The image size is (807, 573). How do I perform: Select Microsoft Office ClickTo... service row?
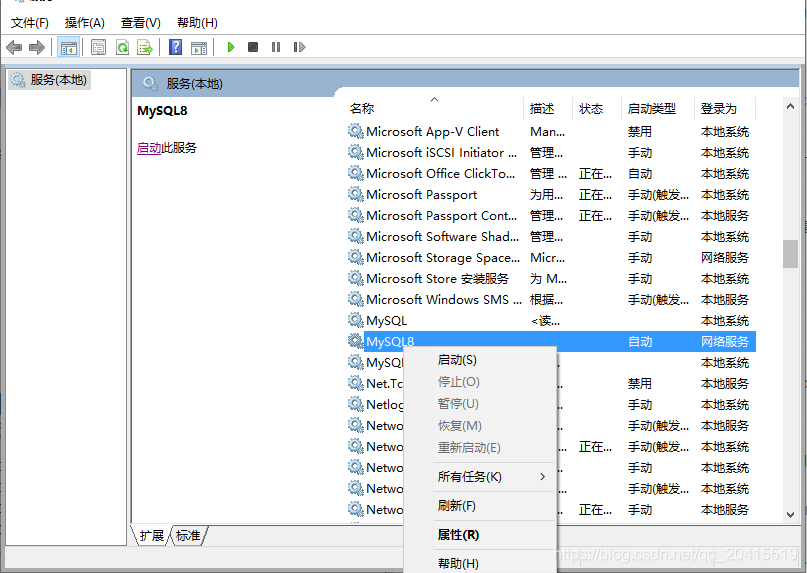click(x=551, y=173)
